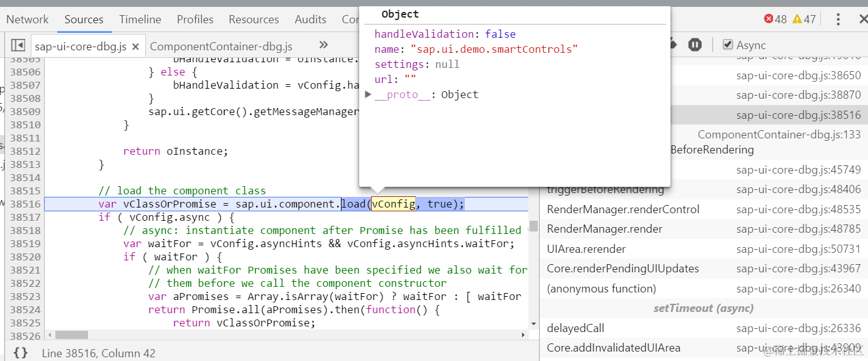Click line number 38523 in gutter

coord(25,296)
